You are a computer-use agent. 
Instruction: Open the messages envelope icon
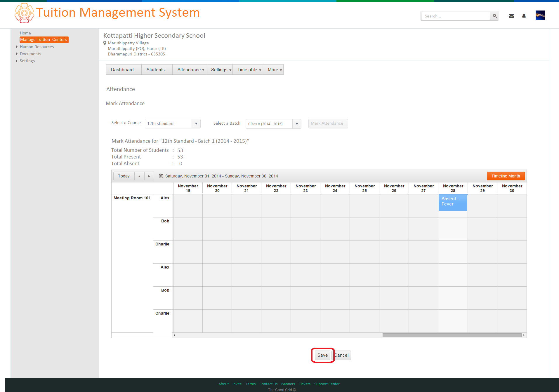tap(511, 16)
